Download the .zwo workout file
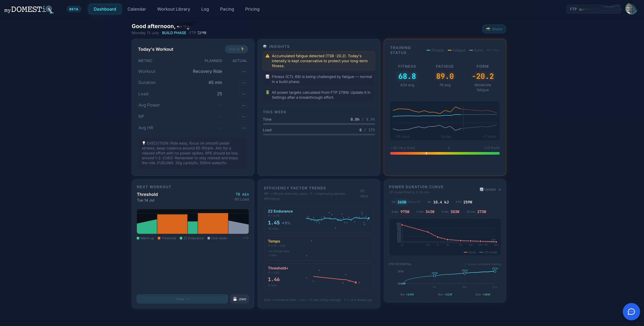This screenshot has height=326, width=644. pyautogui.click(x=240, y=299)
